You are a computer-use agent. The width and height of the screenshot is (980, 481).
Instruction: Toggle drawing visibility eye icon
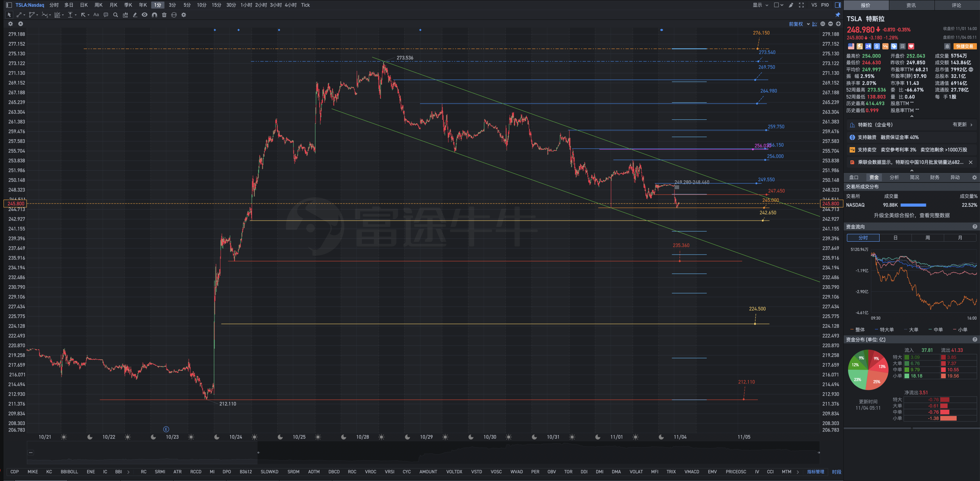[145, 15]
